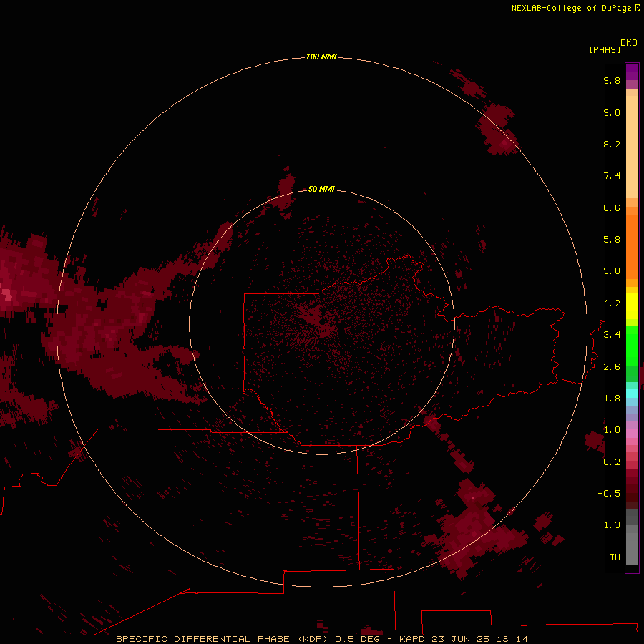The image size is (644, 644).
Task: Click the 9.0 value on color scale
Action: click(612, 112)
